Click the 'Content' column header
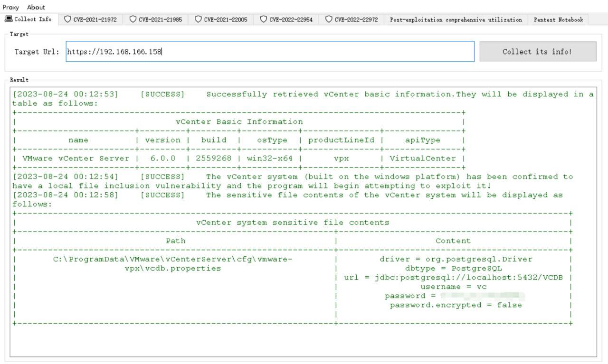Viewport: 608px width, 364px height. (453, 241)
